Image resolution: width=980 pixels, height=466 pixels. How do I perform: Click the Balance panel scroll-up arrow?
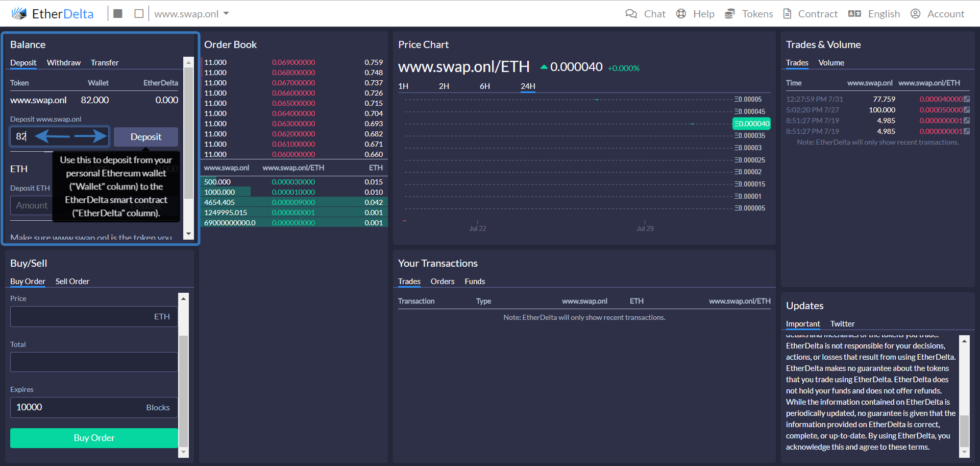click(188, 62)
